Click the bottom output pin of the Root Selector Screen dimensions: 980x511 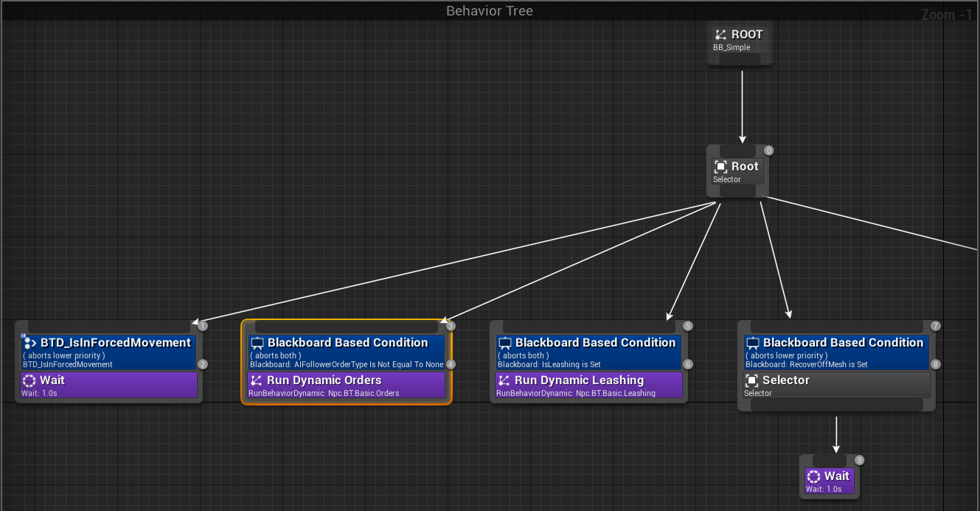[x=737, y=191]
